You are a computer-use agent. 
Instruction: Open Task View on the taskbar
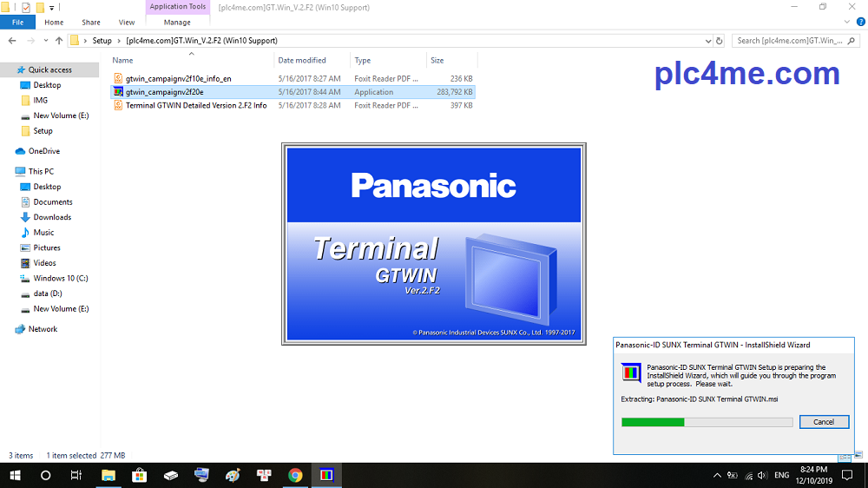coord(76,475)
